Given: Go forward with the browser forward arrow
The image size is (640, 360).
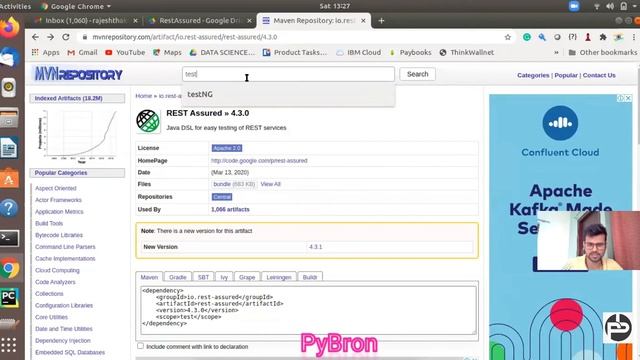Looking at the screenshot, I should click(x=50, y=37).
